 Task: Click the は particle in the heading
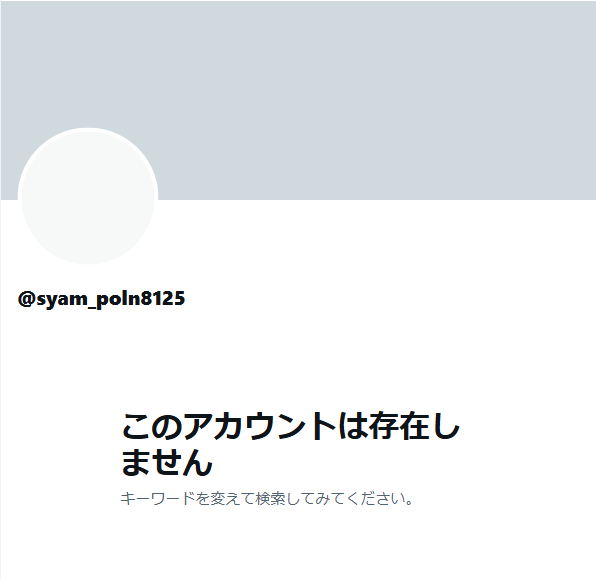tap(353, 426)
